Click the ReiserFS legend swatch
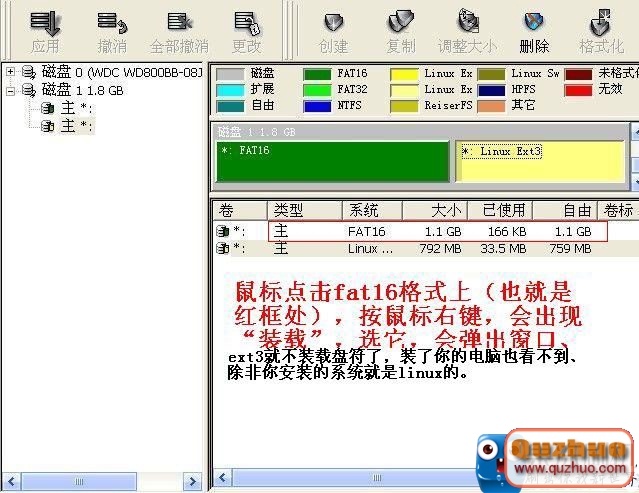The image size is (639, 493). pyautogui.click(x=404, y=106)
